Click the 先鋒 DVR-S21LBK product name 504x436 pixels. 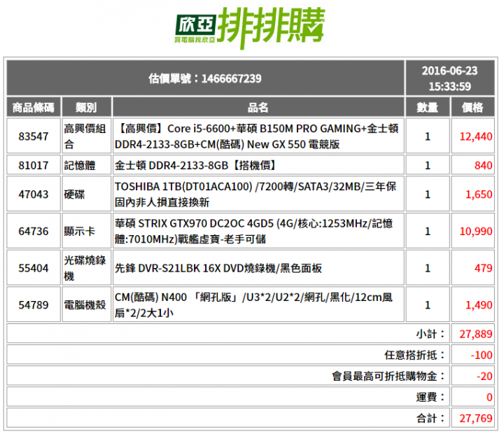tap(218, 268)
